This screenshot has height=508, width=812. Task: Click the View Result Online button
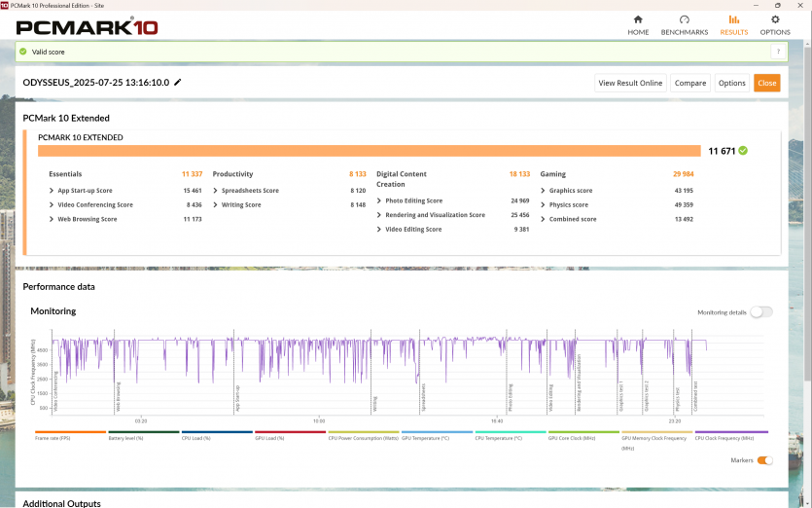coord(630,83)
